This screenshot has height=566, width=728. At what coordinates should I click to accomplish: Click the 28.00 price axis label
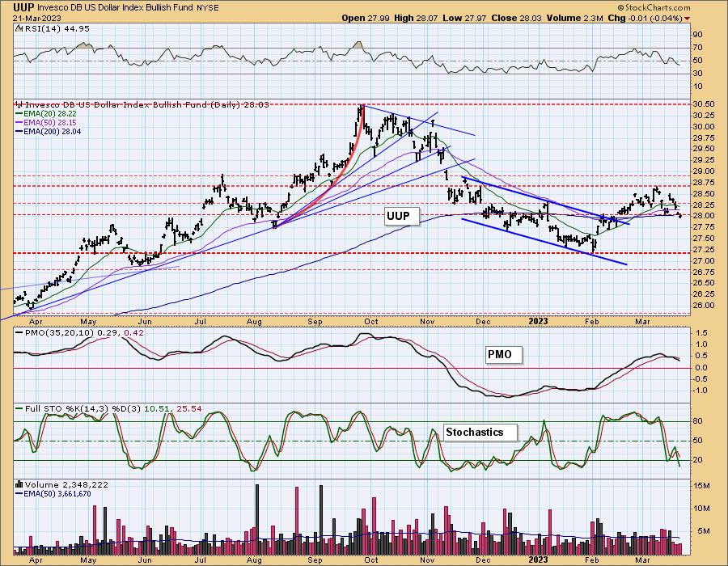click(x=704, y=216)
